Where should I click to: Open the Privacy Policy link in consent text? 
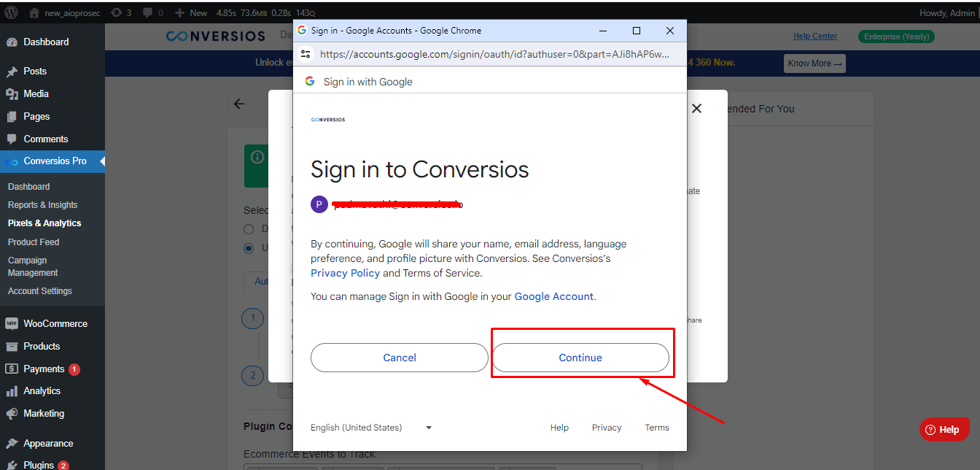pos(346,273)
